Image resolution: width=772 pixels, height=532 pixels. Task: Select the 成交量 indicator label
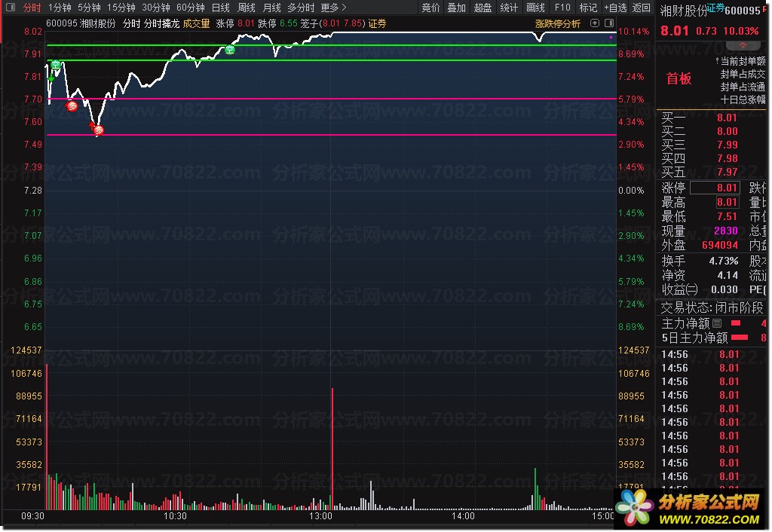[197, 23]
